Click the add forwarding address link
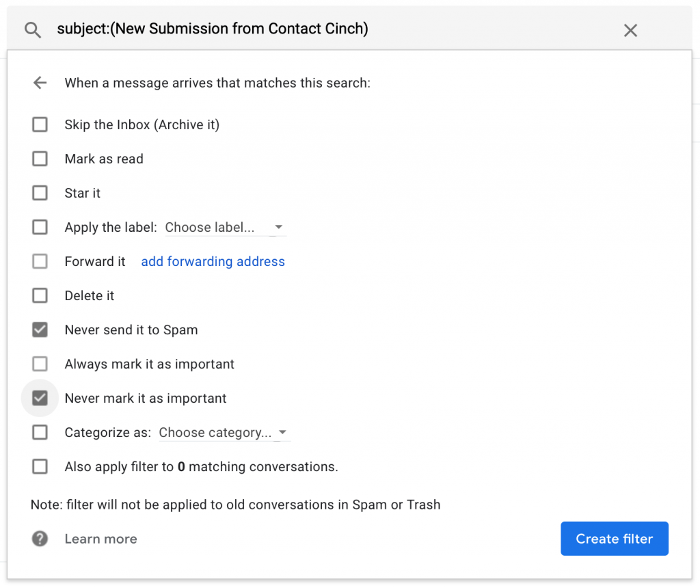This screenshot has width=700, height=588. [x=213, y=261]
